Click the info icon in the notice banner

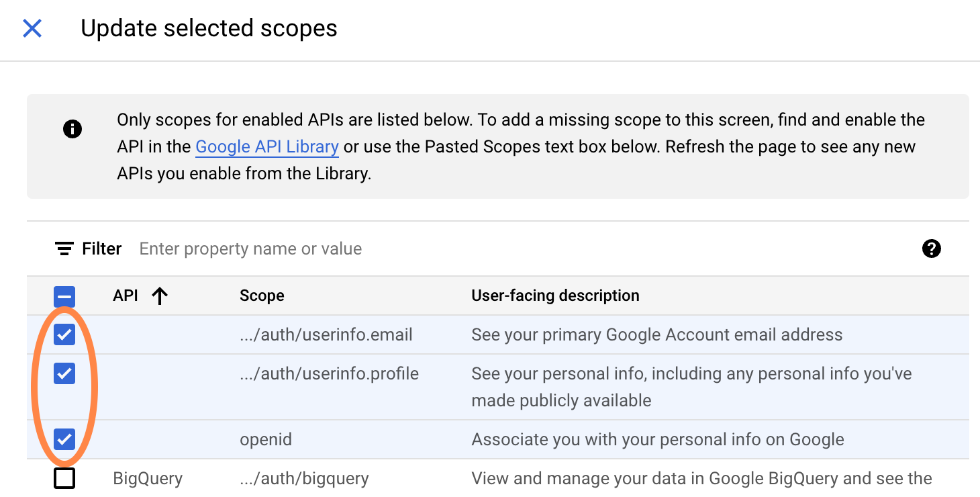pyautogui.click(x=72, y=129)
